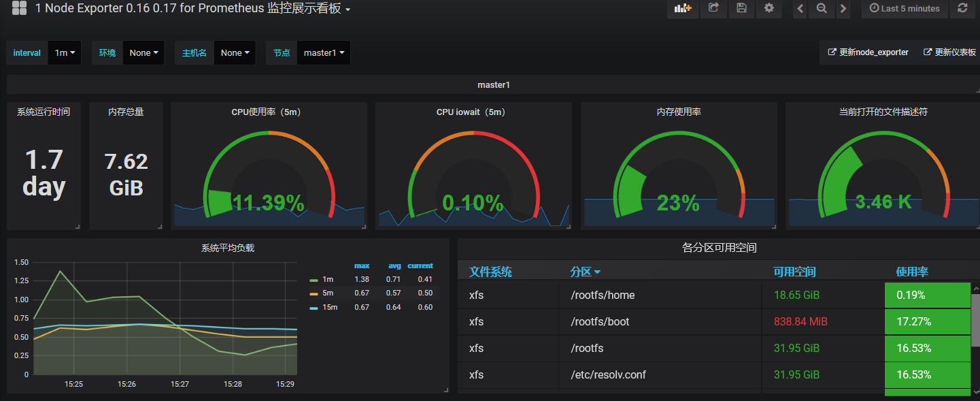Shift time range backward arrow

tap(800, 8)
